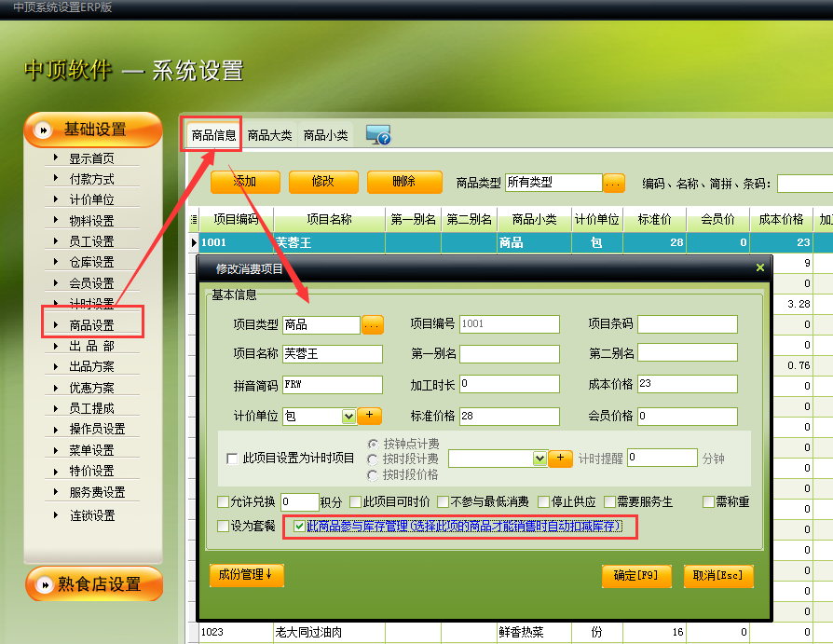Screen dimensions: 833x644
Task: Check 需要服务生 option
Action: coord(610,501)
